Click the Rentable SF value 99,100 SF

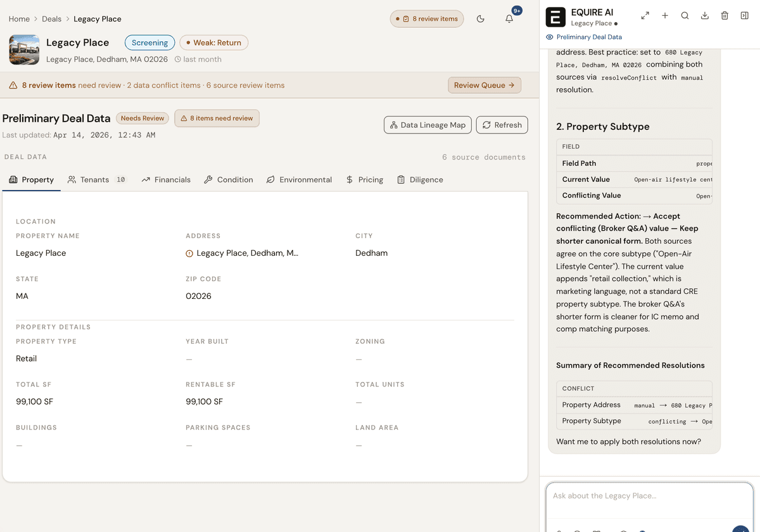click(x=205, y=402)
